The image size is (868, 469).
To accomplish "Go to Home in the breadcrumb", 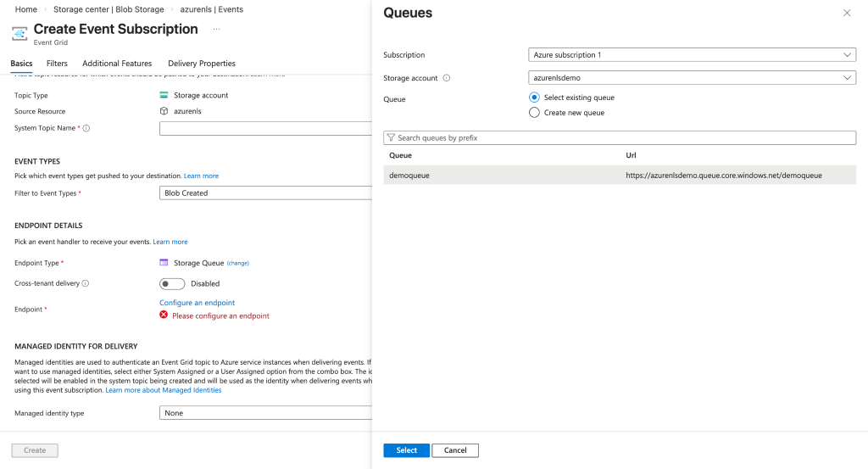I will click(x=26, y=9).
